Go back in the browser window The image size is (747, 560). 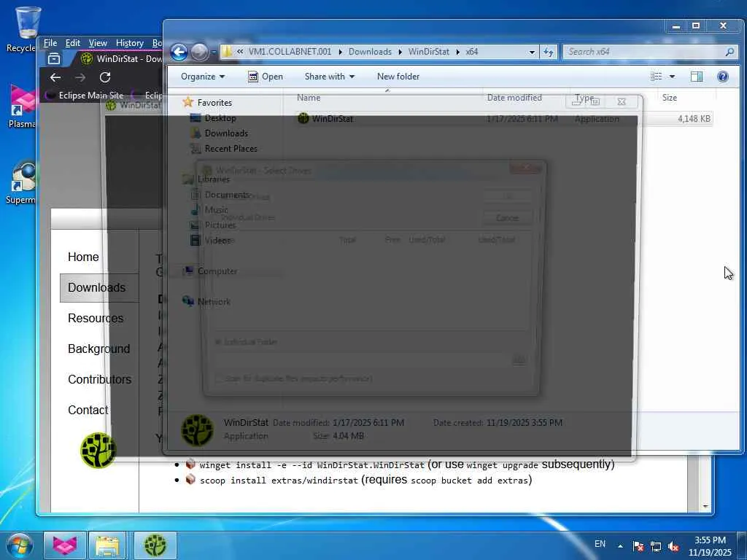[55, 77]
